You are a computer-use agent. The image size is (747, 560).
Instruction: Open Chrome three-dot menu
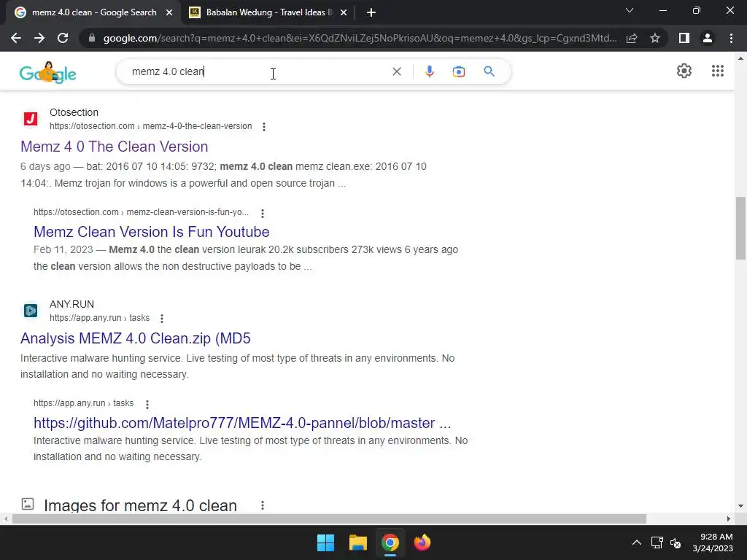click(x=731, y=38)
